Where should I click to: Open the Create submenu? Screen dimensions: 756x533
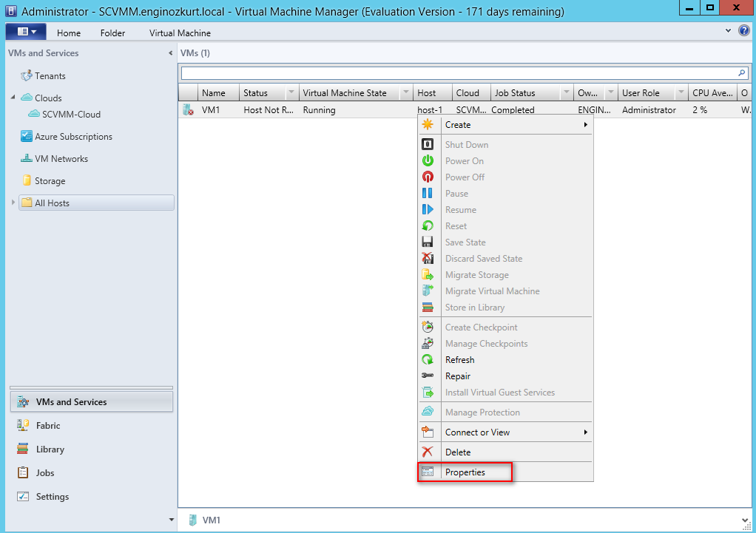(506, 124)
